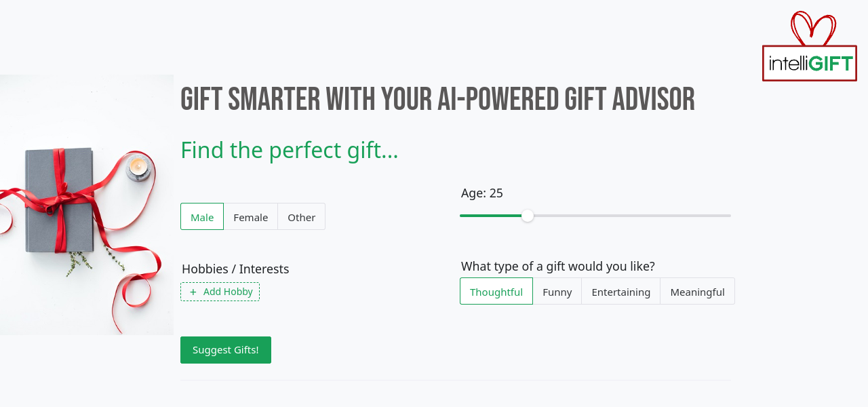Click the red heart ribbon above logo
This screenshot has height=407, width=868.
(812, 28)
